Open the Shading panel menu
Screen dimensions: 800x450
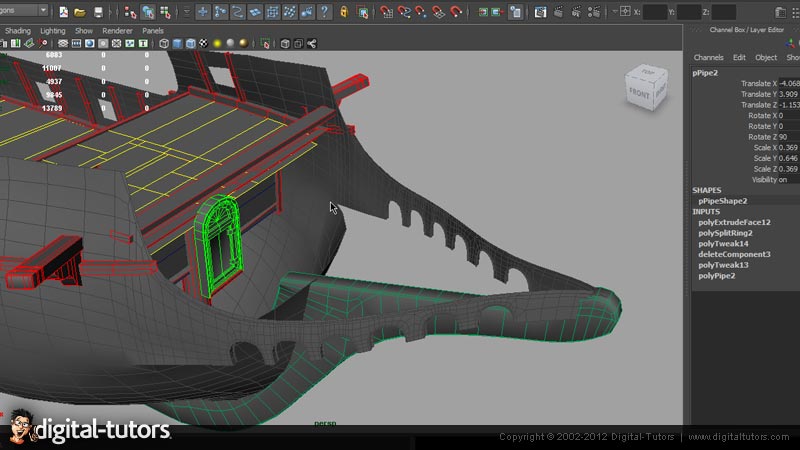[17, 31]
